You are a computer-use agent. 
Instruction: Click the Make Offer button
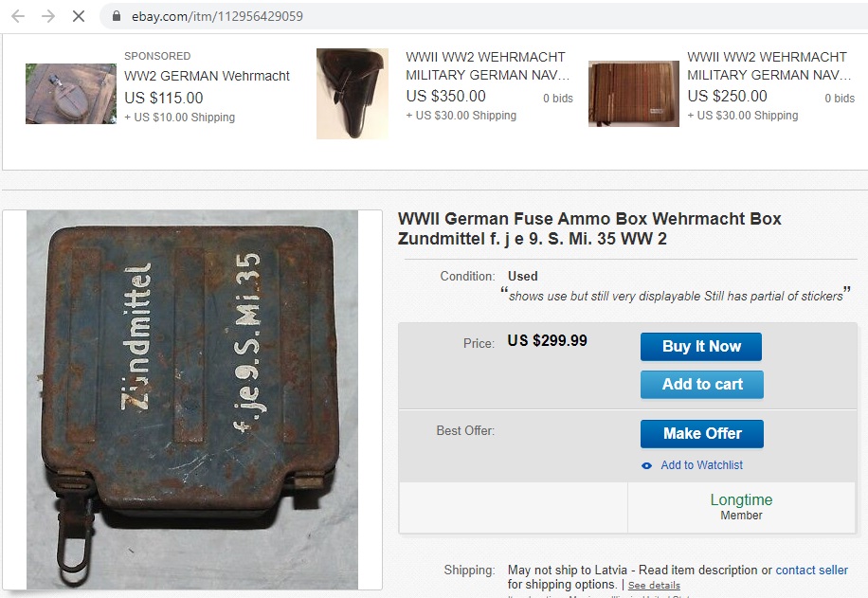(702, 433)
